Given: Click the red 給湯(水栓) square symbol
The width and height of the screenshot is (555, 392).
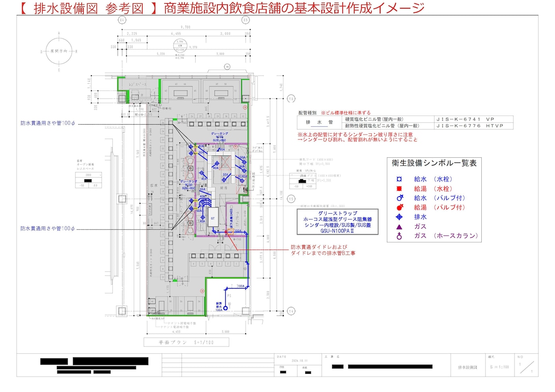Looking at the screenshot, I should [399, 189].
